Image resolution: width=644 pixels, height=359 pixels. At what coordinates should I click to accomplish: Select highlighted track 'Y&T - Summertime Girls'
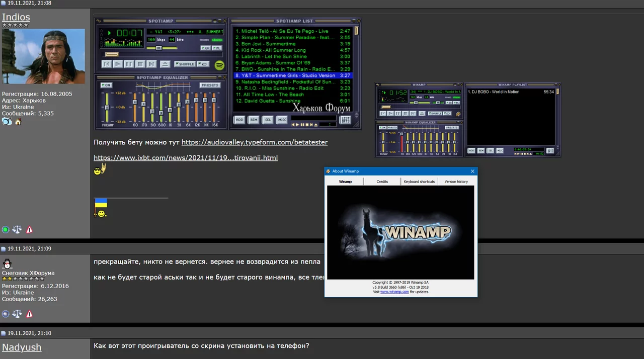coord(293,75)
